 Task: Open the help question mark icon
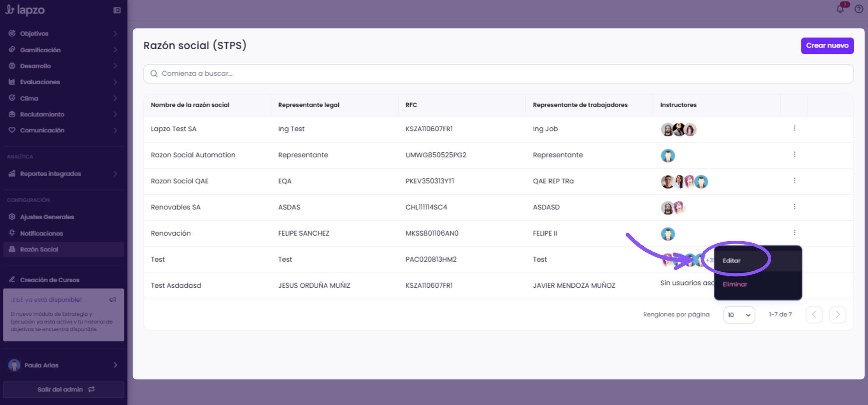click(859, 9)
